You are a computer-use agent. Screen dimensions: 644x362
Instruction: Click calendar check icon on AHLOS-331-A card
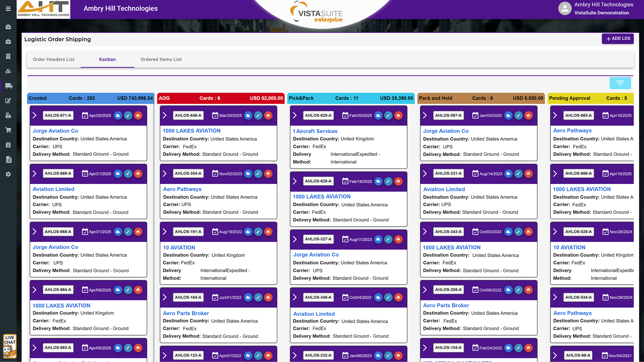click(x=475, y=173)
